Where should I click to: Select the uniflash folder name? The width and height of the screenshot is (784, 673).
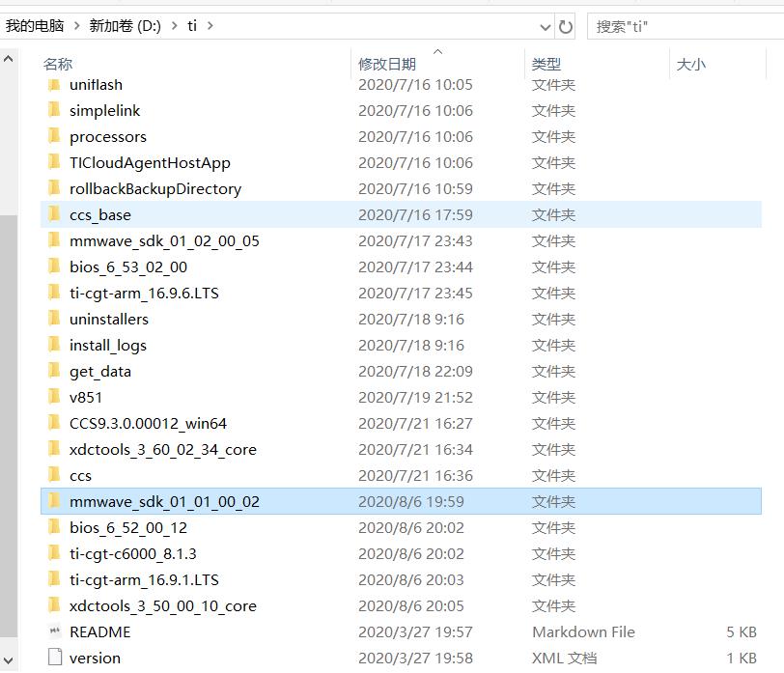[96, 85]
